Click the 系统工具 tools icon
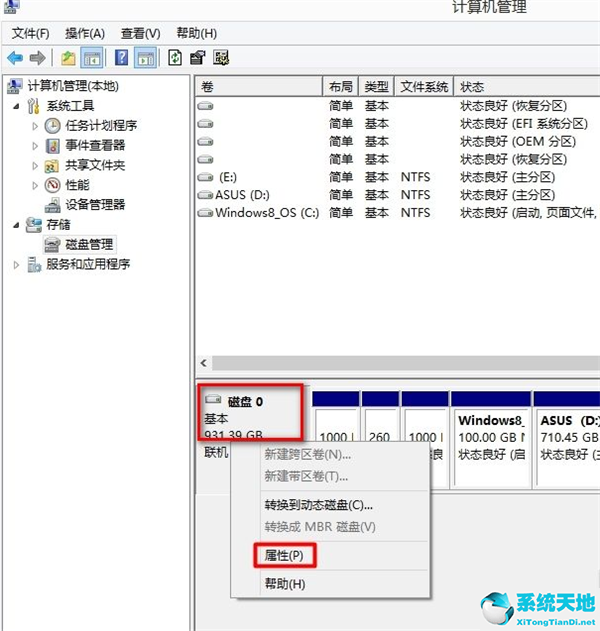The width and height of the screenshot is (600, 631). pyautogui.click(x=33, y=106)
